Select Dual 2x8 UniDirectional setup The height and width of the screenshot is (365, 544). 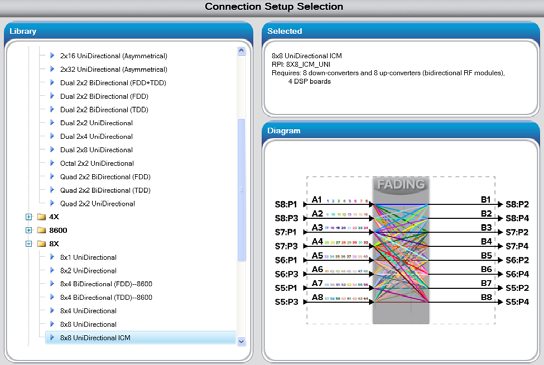96,150
